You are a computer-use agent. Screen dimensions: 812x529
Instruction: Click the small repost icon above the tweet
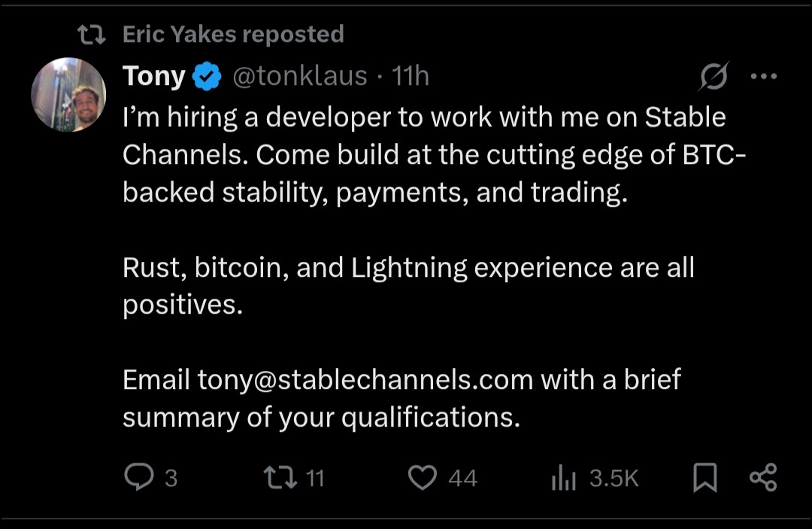click(91, 34)
